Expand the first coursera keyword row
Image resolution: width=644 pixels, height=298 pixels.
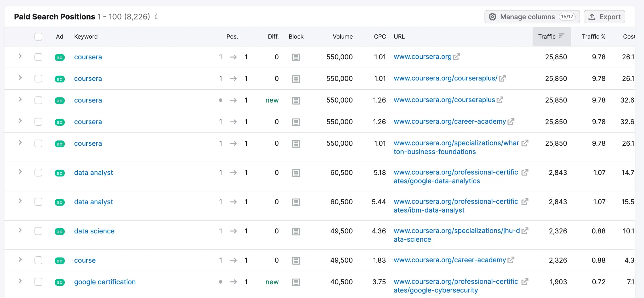(x=20, y=56)
